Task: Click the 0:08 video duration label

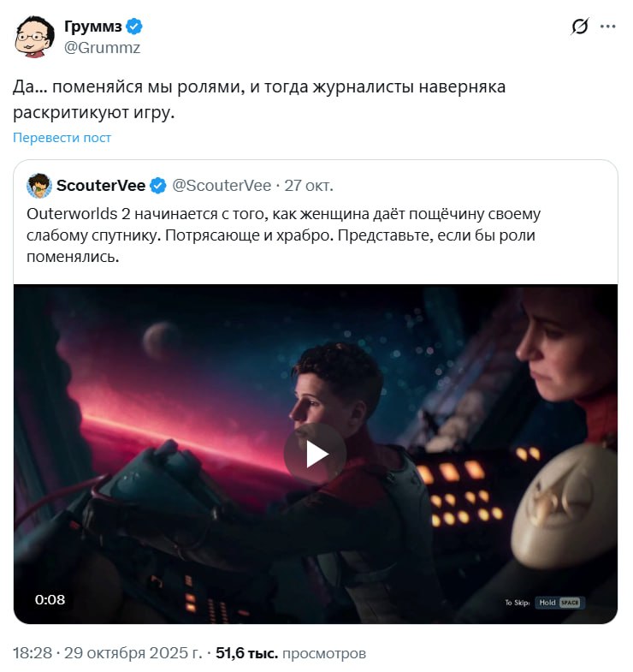Action: pyautogui.click(x=50, y=599)
